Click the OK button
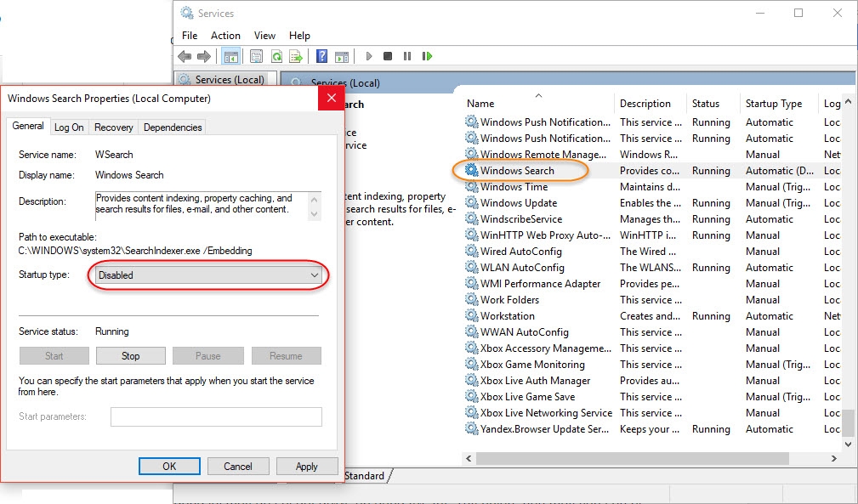 169,467
